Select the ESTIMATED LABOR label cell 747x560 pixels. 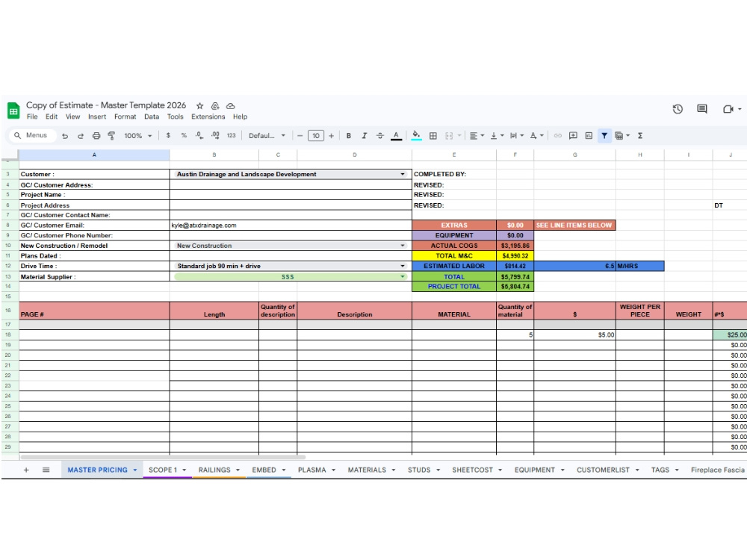pyautogui.click(x=454, y=267)
